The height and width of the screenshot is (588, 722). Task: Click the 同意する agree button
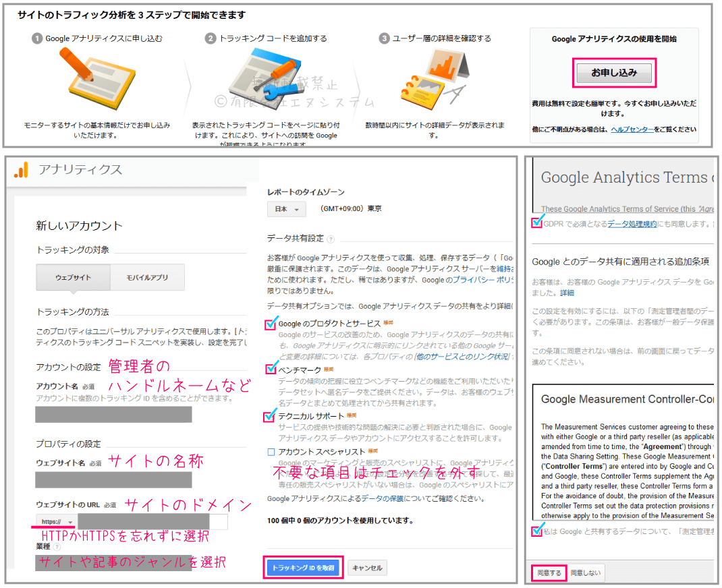(549, 572)
